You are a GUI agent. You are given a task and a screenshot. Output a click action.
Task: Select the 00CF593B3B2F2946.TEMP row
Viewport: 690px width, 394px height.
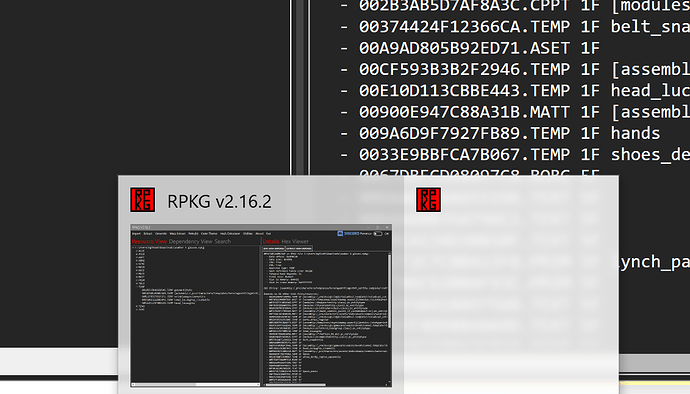515,70
